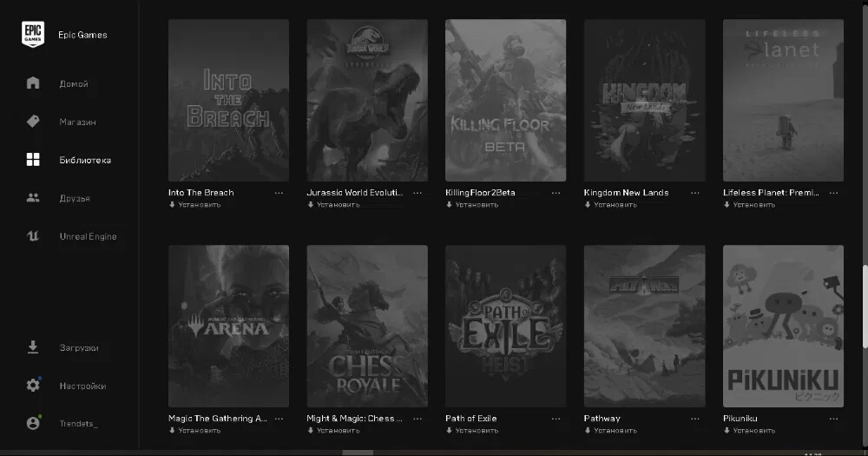The height and width of the screenshot is (456, 868).
Task: Go to the Загрузки menu item
Action: point(79,348)
